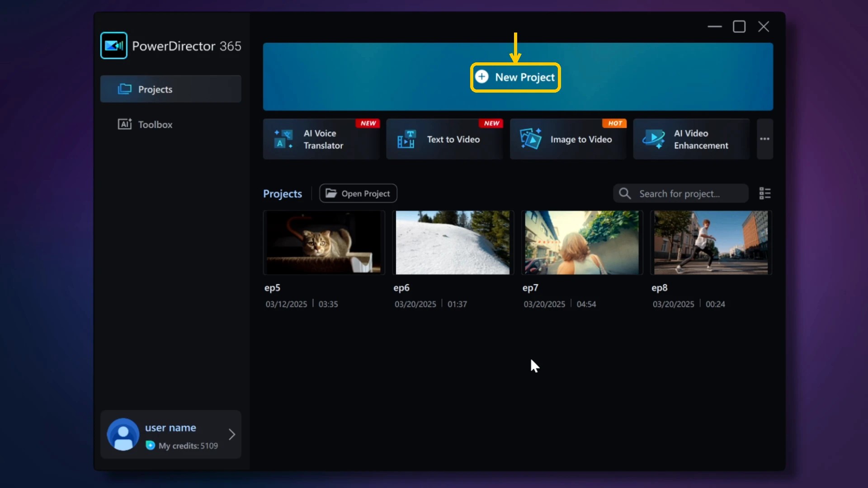Click the search magnifier icon

pyautogui.click(x=625, y=193)
